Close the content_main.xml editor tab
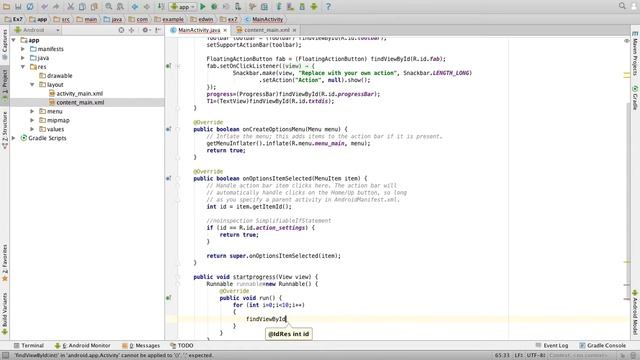Image resolution: width=640 pixels, height=360 pixels. tap(294, 30)
